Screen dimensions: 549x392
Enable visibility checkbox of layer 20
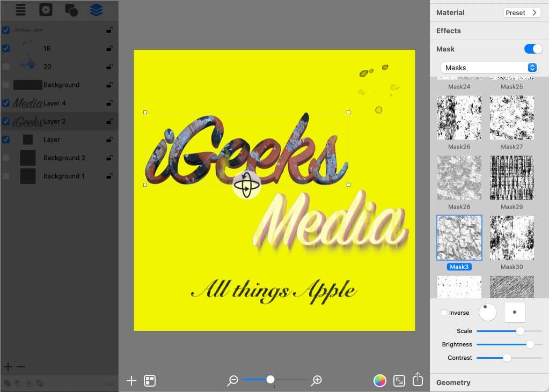tap(6, 66)
